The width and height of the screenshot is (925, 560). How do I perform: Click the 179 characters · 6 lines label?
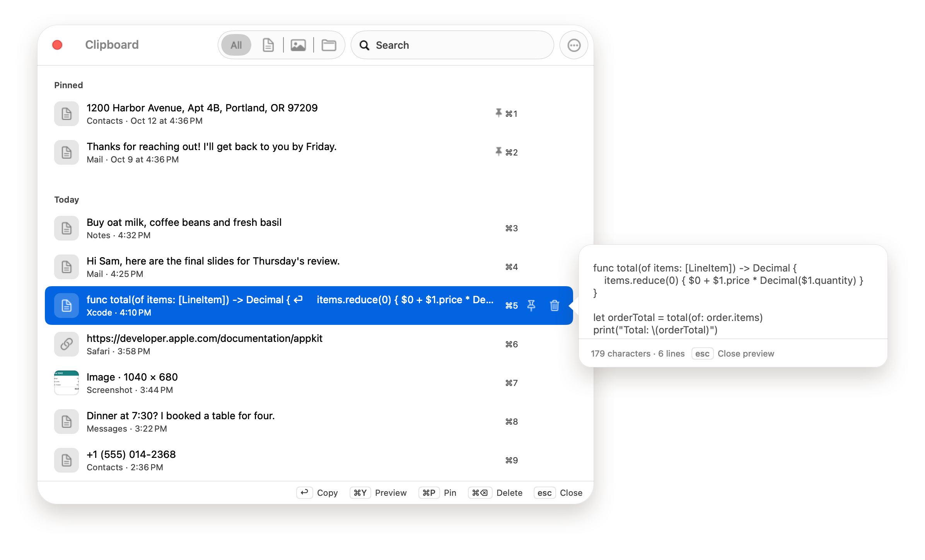pyautogui.click(x=638, y=353)
